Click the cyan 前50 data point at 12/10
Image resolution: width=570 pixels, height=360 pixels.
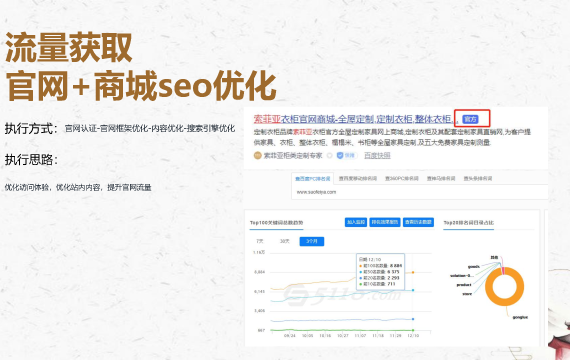413,290
